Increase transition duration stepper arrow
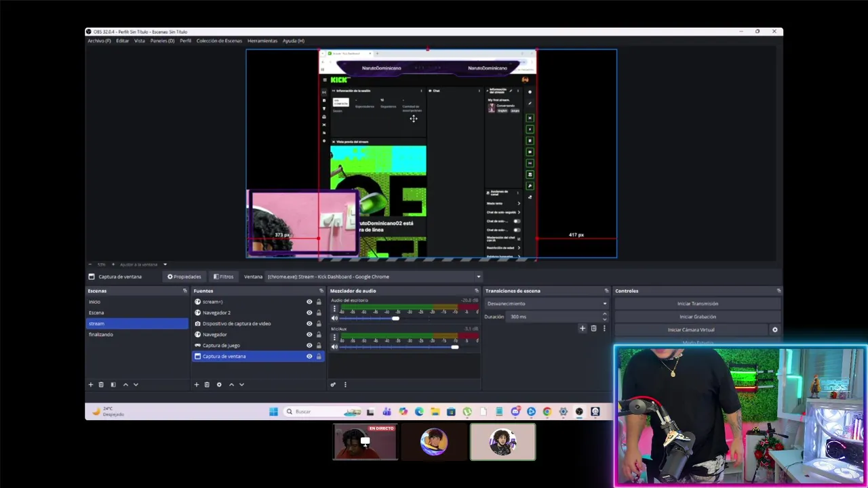 coord(604,314)
